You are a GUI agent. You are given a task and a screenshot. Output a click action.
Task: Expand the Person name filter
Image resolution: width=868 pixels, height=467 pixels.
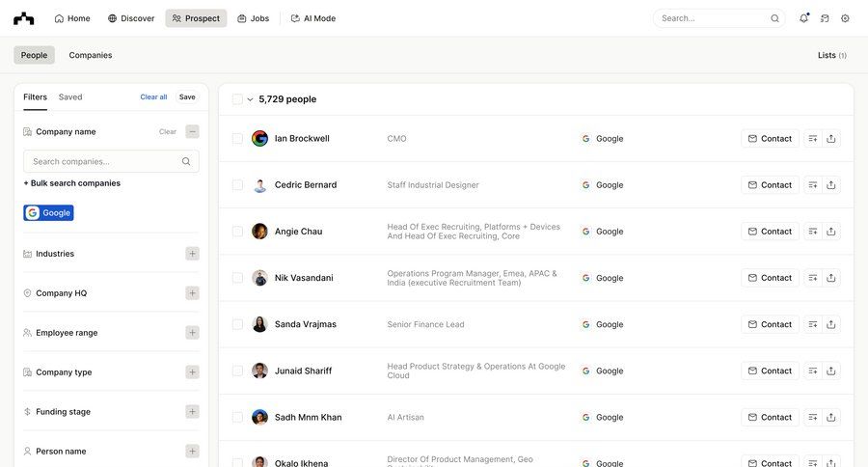(x=192, y=451)
